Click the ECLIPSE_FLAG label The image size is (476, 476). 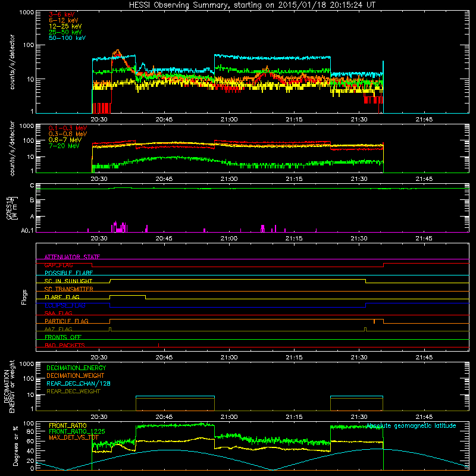(65, 305)
